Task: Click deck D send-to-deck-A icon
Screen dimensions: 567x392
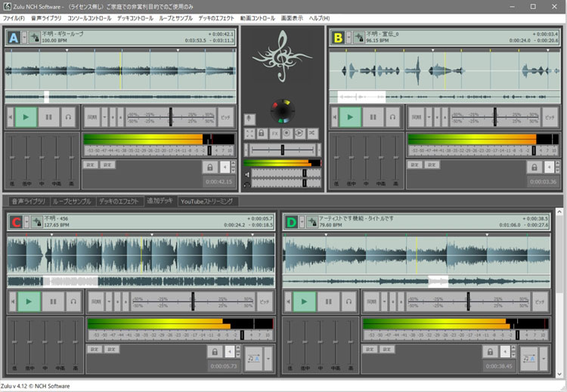Action: [x=528, y=359]
